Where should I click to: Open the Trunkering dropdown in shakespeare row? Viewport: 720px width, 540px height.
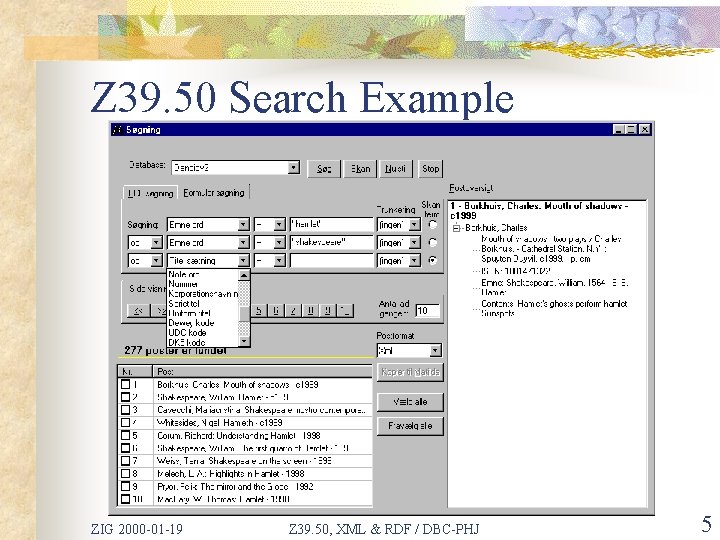tap(414, 242)
